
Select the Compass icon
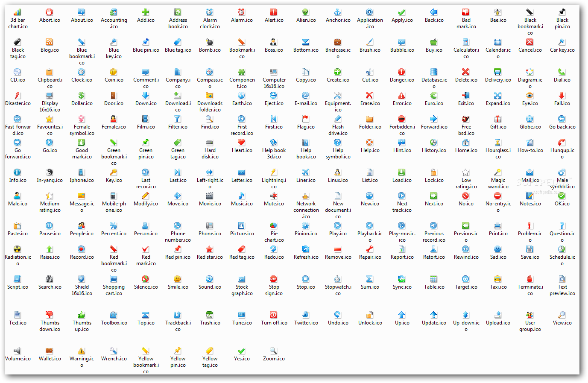(209, 73)
